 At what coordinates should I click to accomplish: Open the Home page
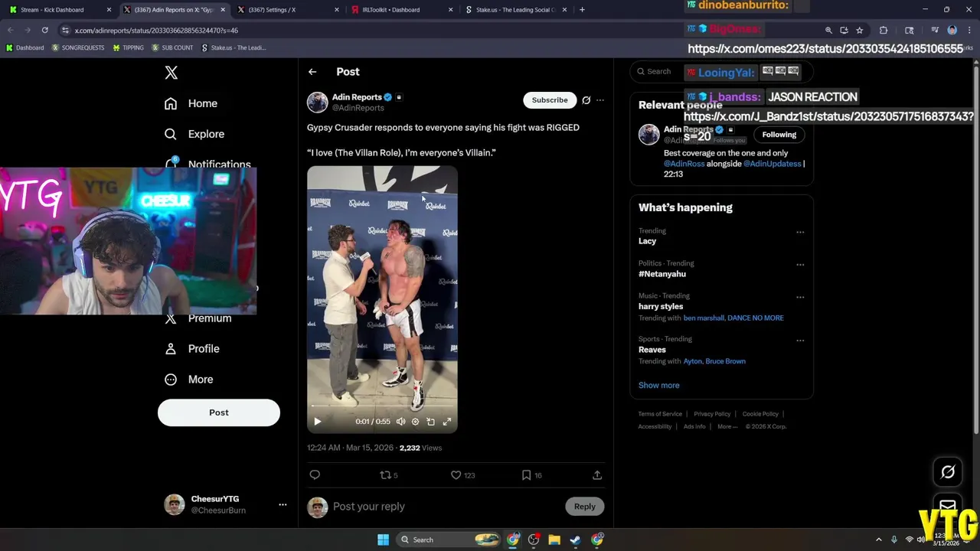pos(191,103)
